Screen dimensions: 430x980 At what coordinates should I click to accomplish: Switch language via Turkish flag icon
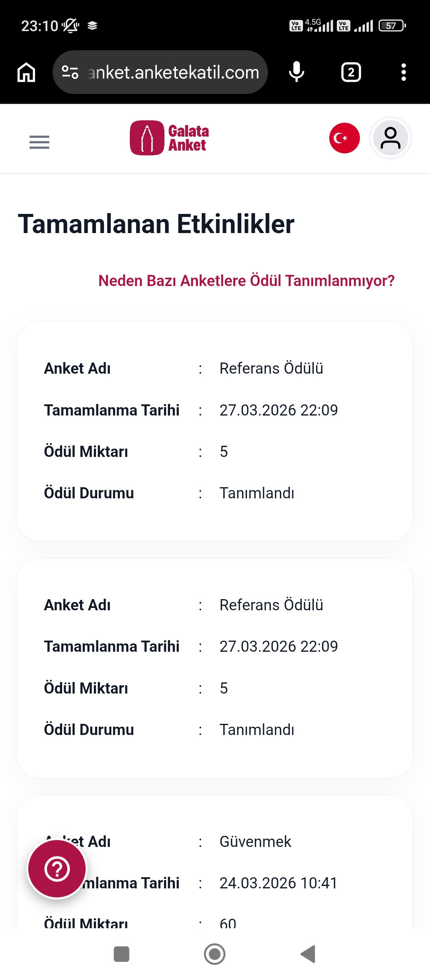[344, 138]
